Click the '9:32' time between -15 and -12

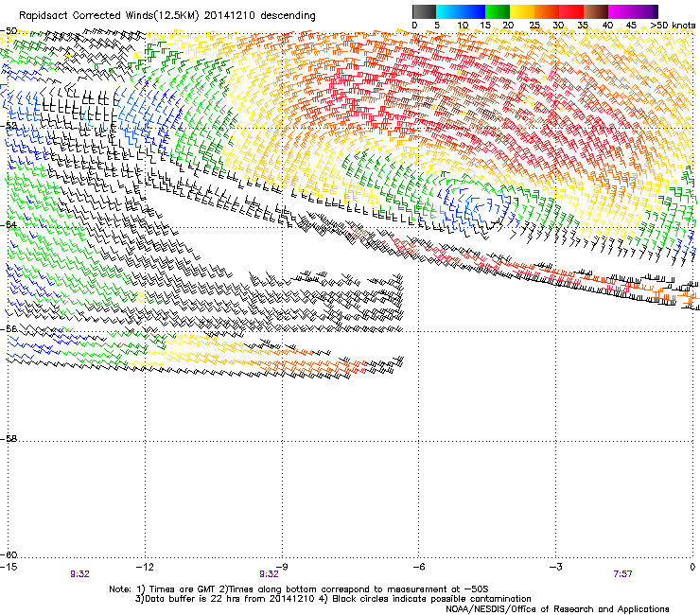tap(79, 574)
